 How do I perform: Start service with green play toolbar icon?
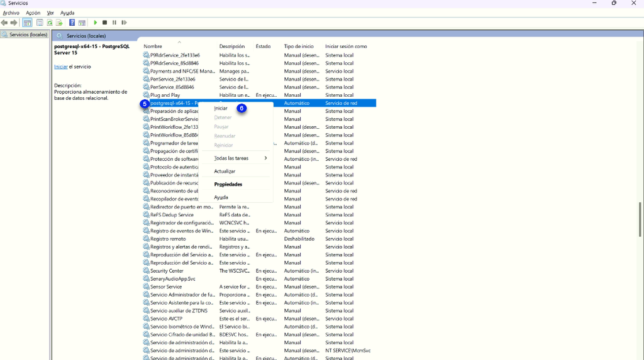coord(96,23)
